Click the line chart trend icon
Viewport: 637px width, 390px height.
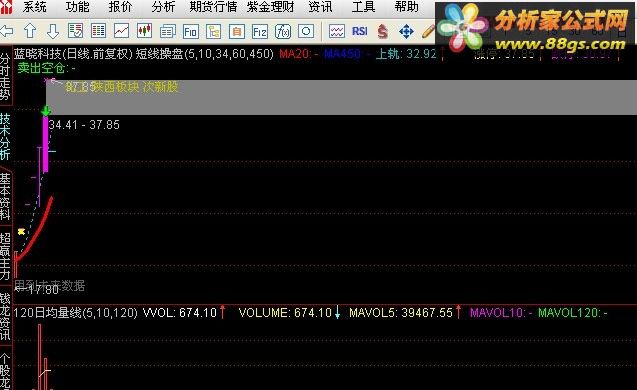[121, 31]
